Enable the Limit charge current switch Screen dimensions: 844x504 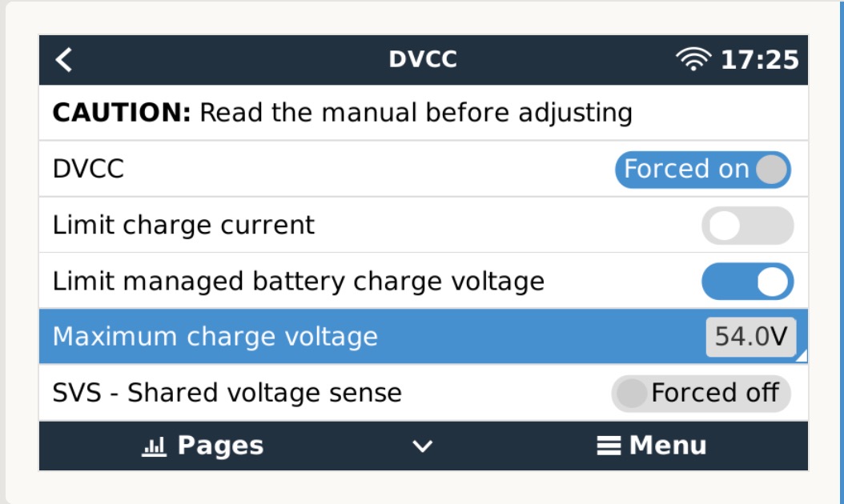point(747,226)
